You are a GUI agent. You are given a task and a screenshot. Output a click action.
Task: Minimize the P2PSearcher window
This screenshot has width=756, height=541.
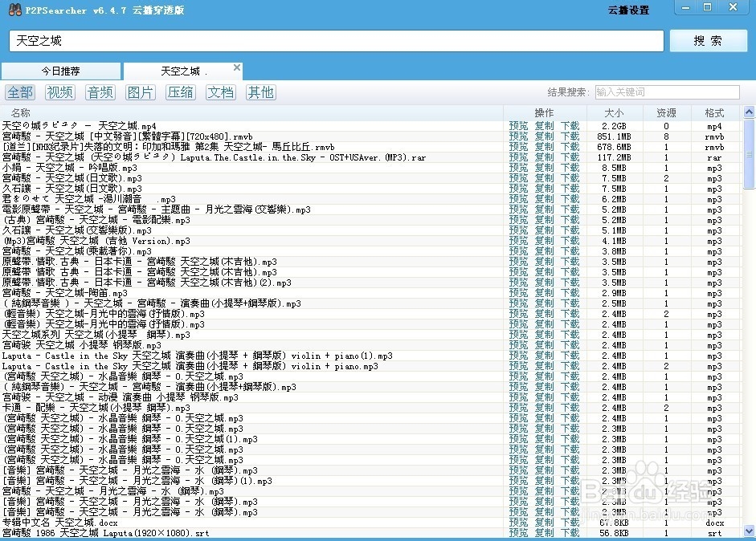click(x=686, y=8)
